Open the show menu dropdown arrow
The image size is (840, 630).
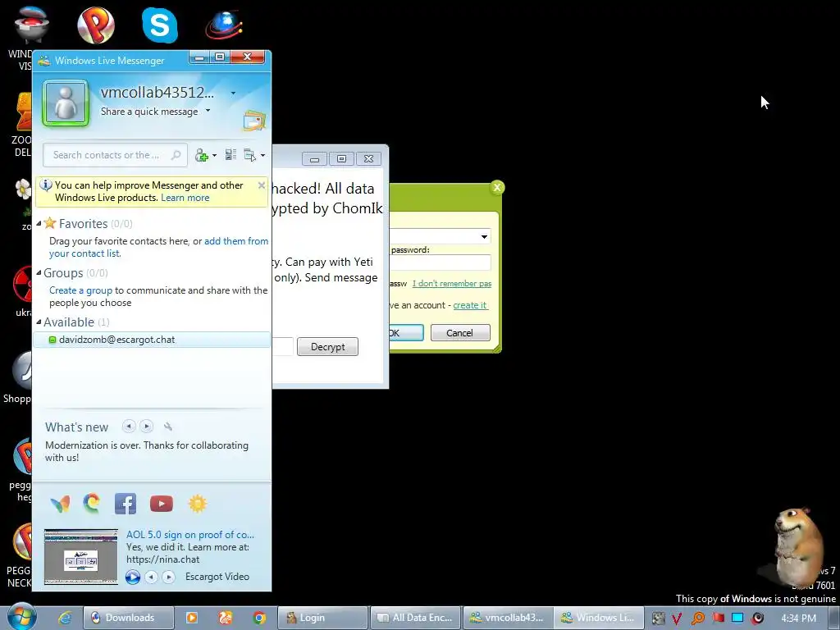coord(262,155)
